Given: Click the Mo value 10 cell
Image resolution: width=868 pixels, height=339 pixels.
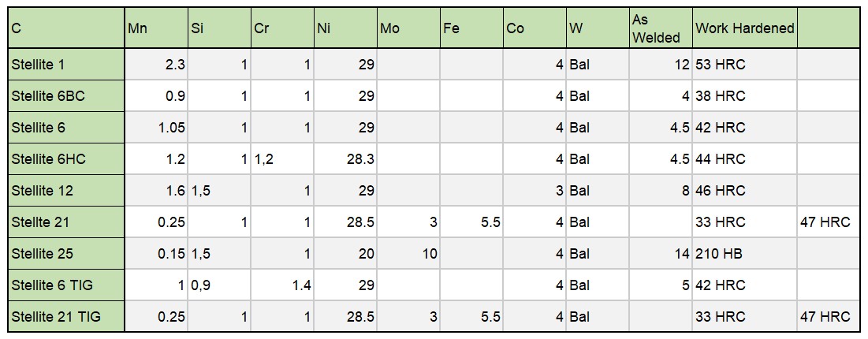Looking at the screenshot, I should (x=408, y=254).
